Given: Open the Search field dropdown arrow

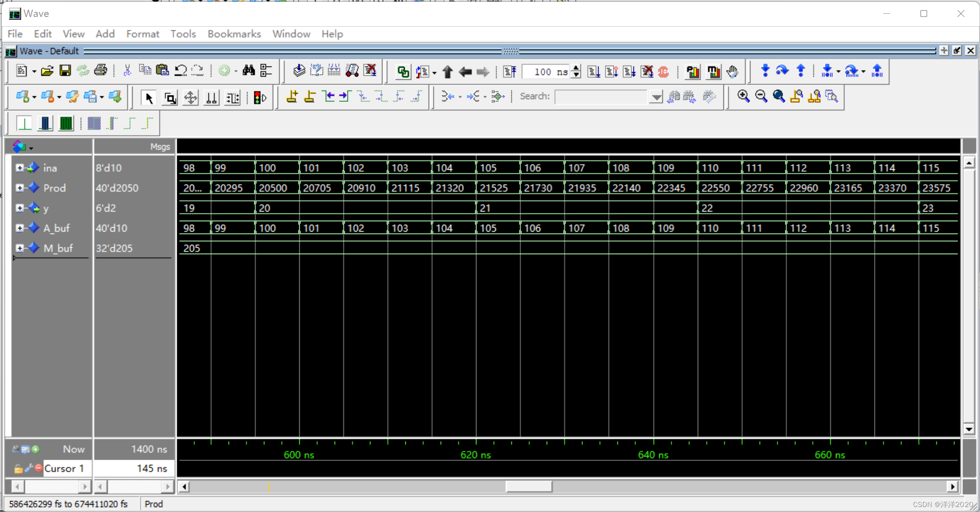Looking at the screenshot, I should (656, 97).
